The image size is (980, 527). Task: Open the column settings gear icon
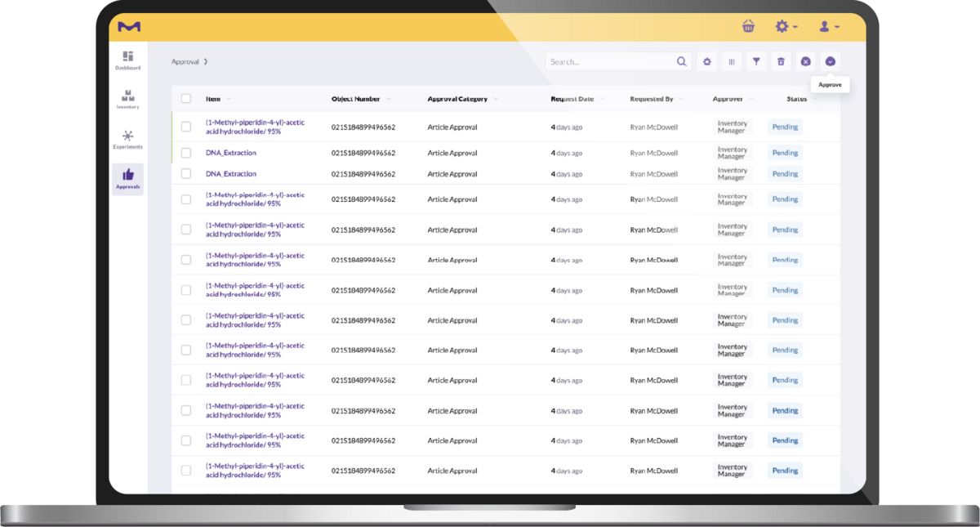click(x=706, y=61)
